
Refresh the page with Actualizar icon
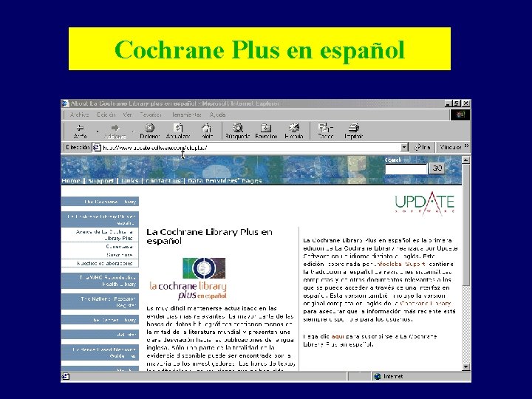[178, 128]
